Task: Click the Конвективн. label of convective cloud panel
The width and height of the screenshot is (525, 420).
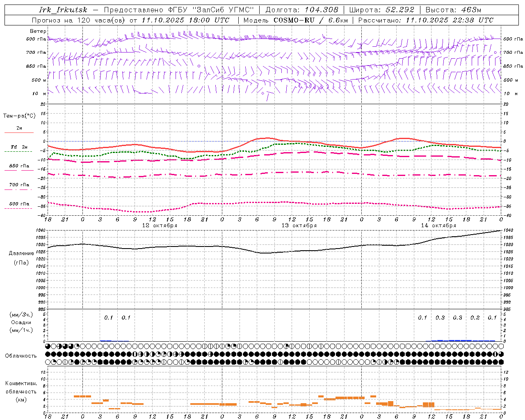Action: tap(21, 383)
